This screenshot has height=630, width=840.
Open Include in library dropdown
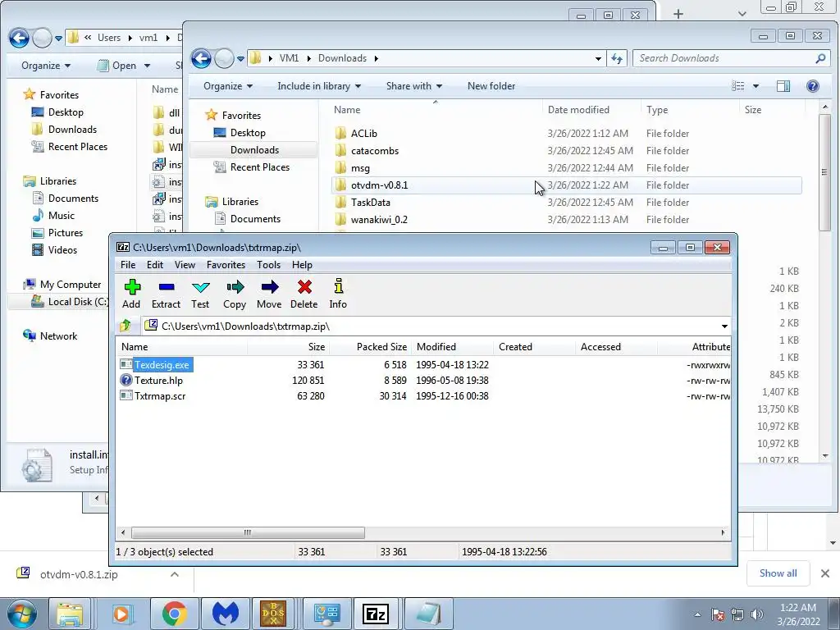pyautogui.click(x=319, y=86)
